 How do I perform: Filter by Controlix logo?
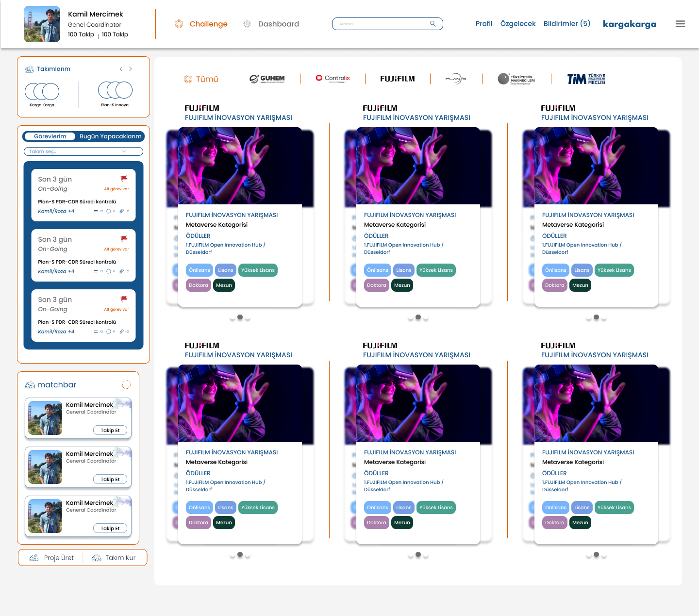(x=333, y=78)
